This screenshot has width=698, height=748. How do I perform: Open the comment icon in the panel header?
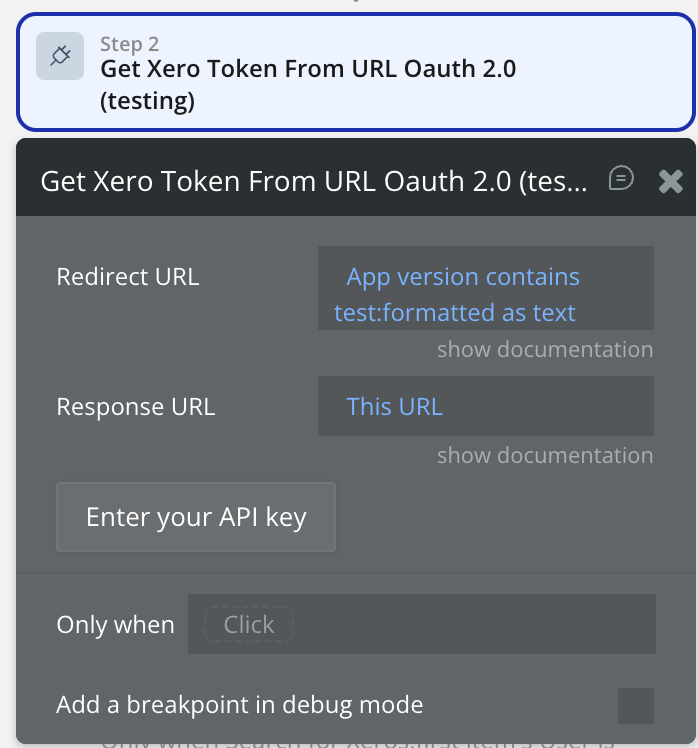621,178
